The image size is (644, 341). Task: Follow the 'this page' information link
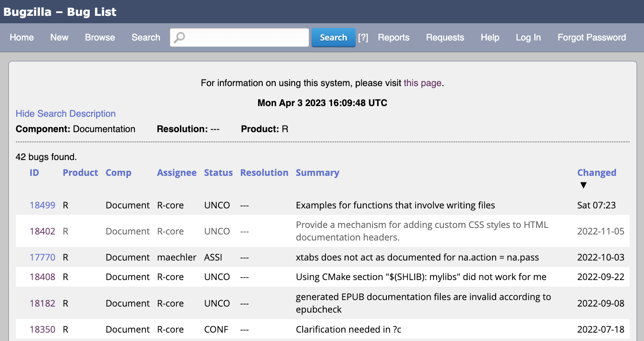(422, 83)
